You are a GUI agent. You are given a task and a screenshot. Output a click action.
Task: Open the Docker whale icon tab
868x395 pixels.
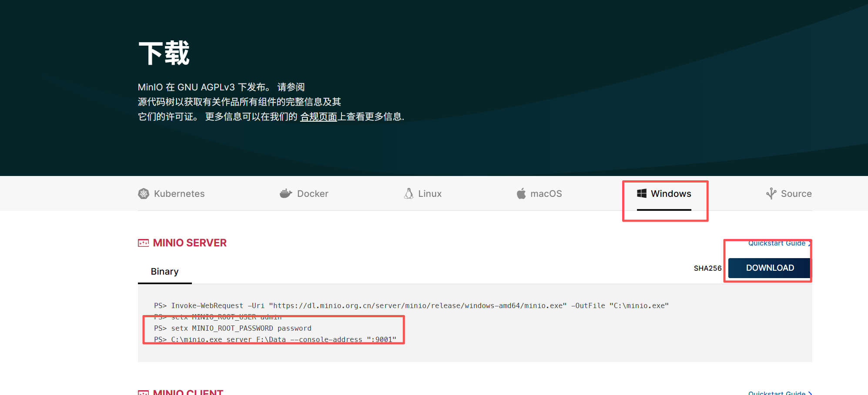(x=304, y=194)
